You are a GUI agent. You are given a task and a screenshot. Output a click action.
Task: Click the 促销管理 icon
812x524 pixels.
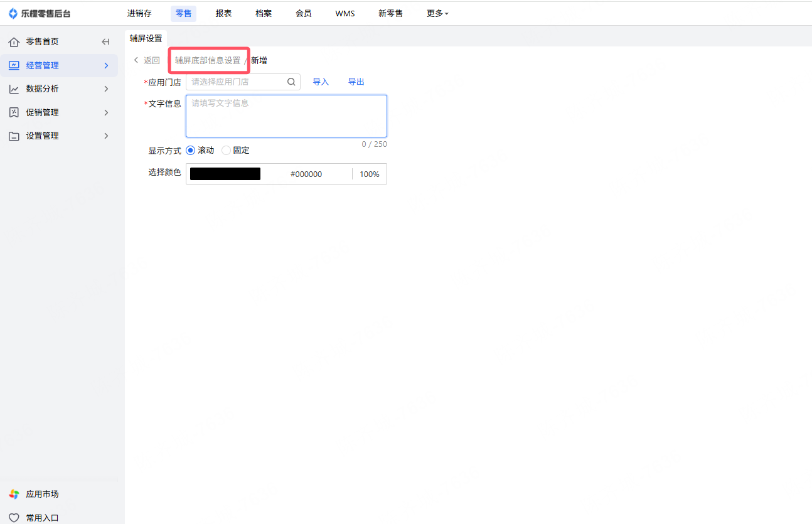tap(14, 112)
